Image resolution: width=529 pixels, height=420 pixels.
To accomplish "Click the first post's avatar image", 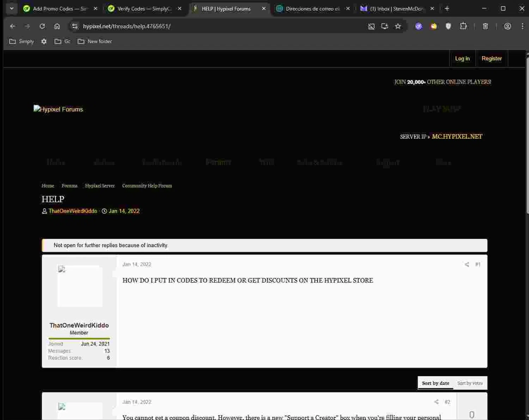I will [x=80, y=286].
